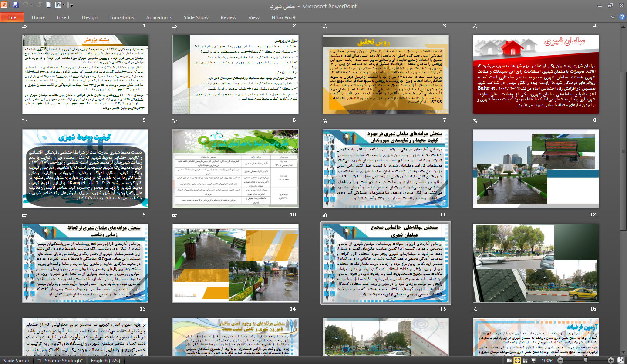
Task: Click the zoom slider handle
Action: pyautogui.click(x=586, y=361)
